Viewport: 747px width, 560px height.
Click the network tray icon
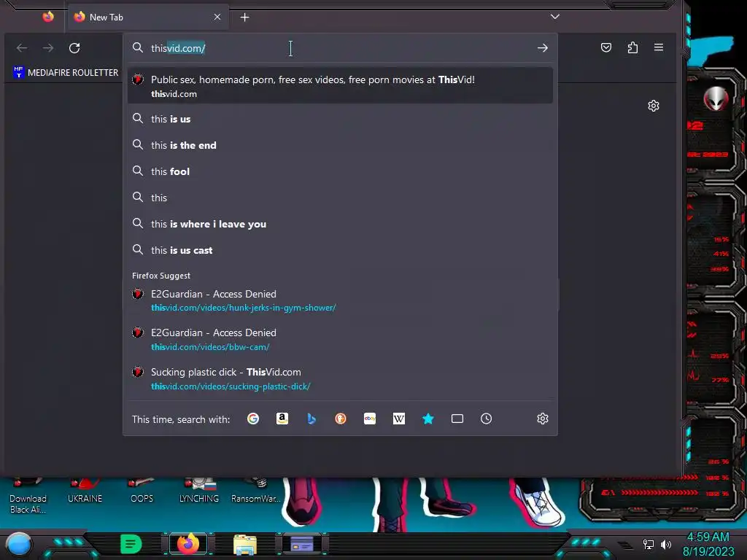pyautogui.click(x=648, y=544)
